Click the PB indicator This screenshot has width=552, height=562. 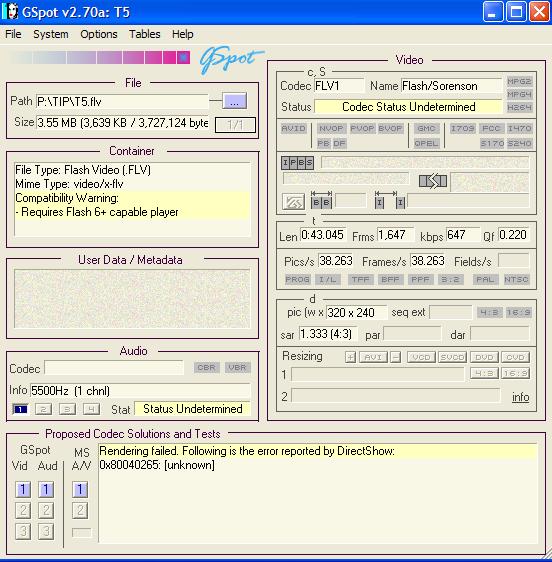[323, 143]
